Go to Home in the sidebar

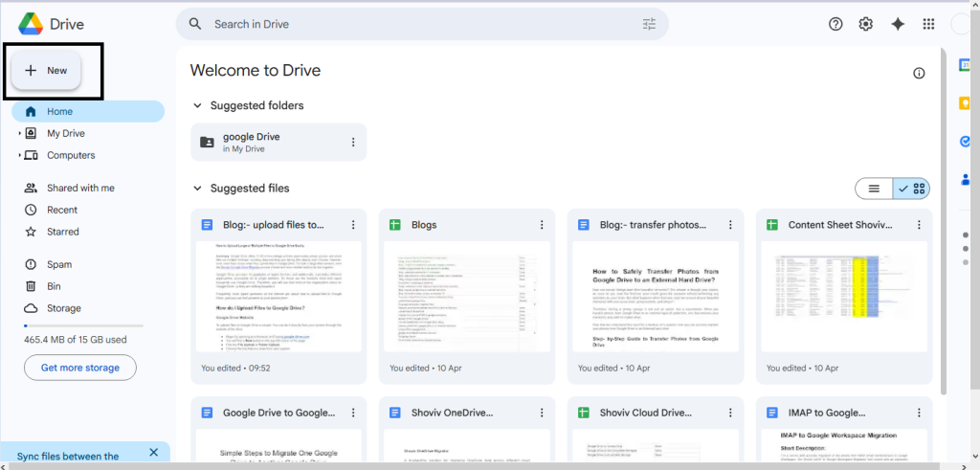[x=88, y=112]
